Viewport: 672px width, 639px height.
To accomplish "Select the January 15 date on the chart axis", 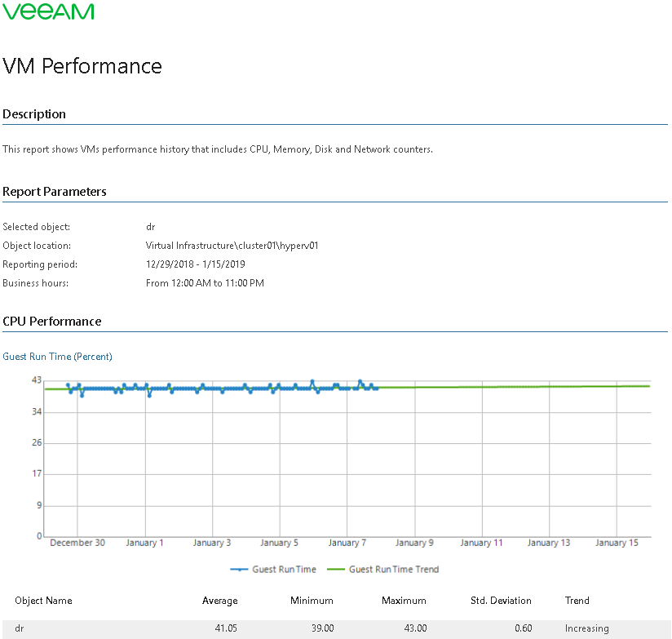I will coord(617,543).
